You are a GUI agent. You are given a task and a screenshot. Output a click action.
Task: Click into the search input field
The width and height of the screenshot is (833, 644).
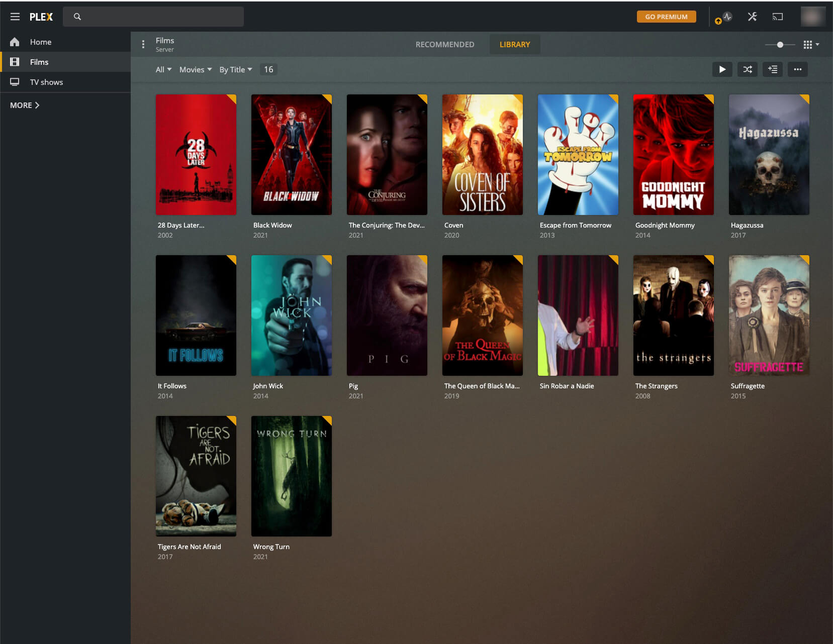[153, 17]
